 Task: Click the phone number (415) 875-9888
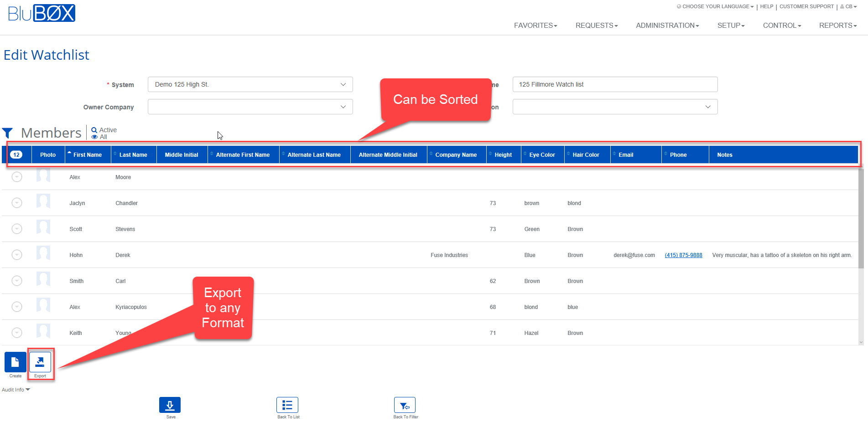click(x=683, y=255)
